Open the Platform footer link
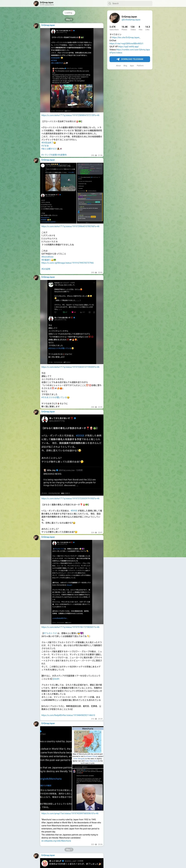The image size is (186, 868). 140,66
